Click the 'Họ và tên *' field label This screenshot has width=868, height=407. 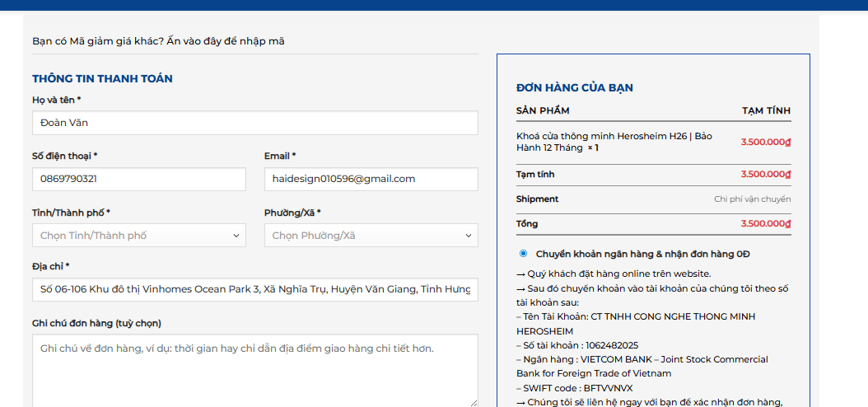[57, 100]
